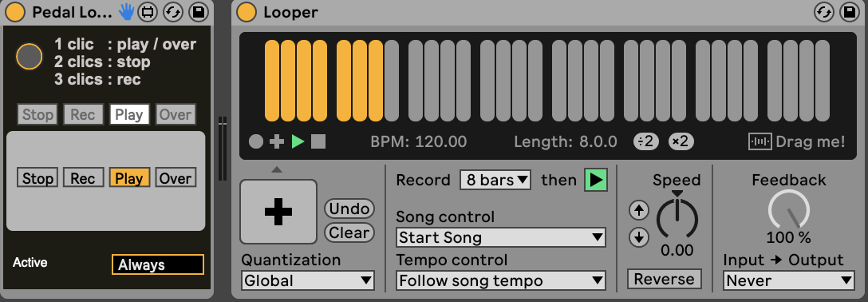
Task: Open the Record 8 bars dropdown
Action: 495,180
